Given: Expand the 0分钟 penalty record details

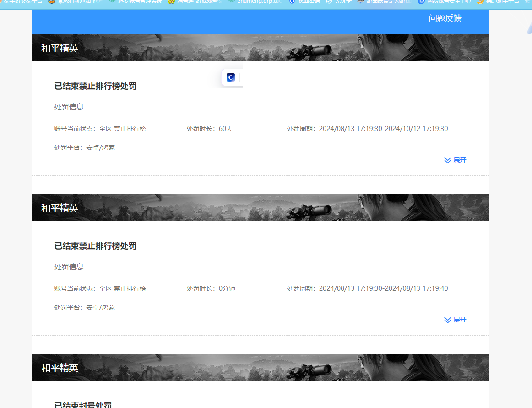Looking at the screenshot, I should coord(455,320).
